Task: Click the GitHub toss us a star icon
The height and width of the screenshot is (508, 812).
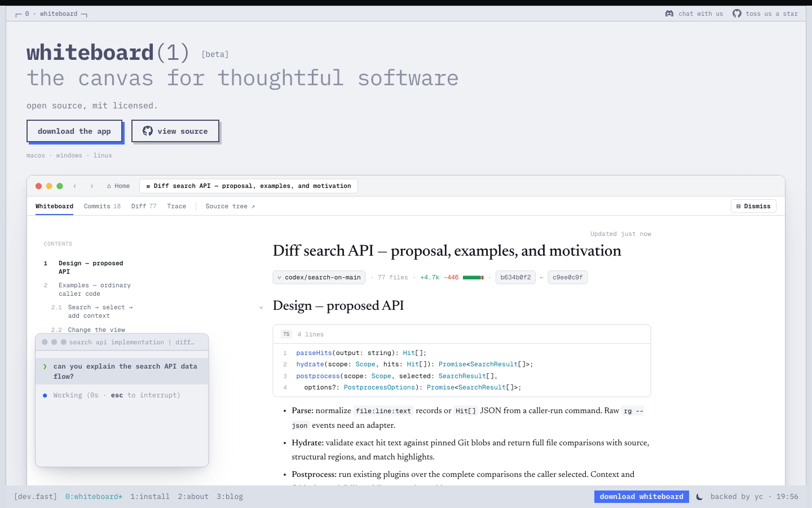Action: pyautogui.click(x=737, y=14)
